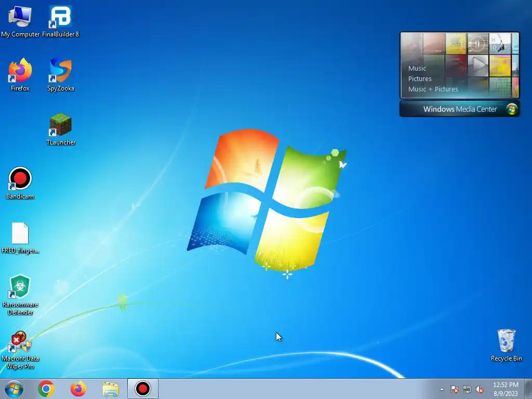Screen dimensions: 532x399
Task: Open Ransomware Defender shortcut
Action: click(x=20, y=295)
